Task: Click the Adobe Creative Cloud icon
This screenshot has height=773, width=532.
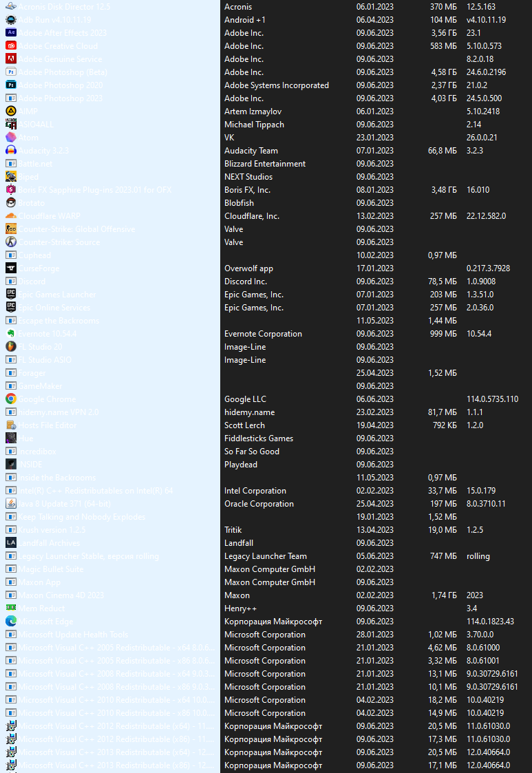Action: [x=10, y=46]
